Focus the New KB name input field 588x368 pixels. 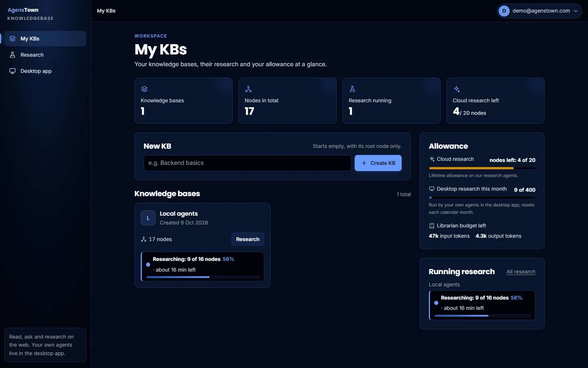(247, 163)
